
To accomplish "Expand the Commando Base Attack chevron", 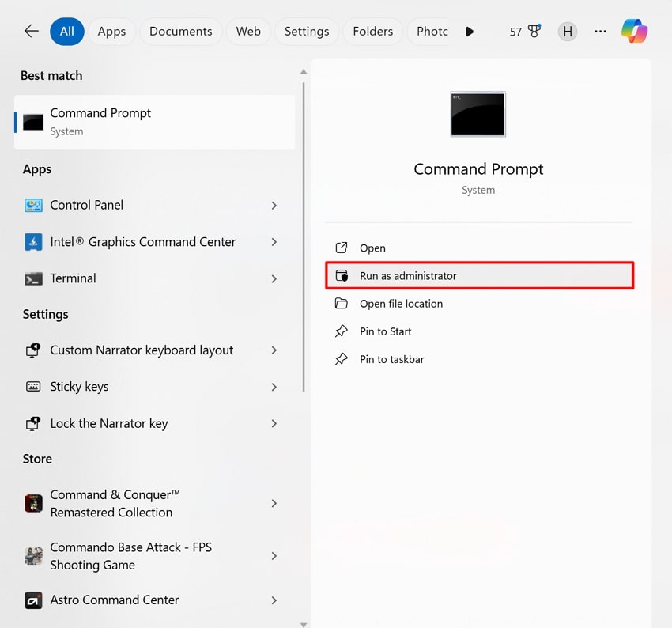I will click(274, 556).
